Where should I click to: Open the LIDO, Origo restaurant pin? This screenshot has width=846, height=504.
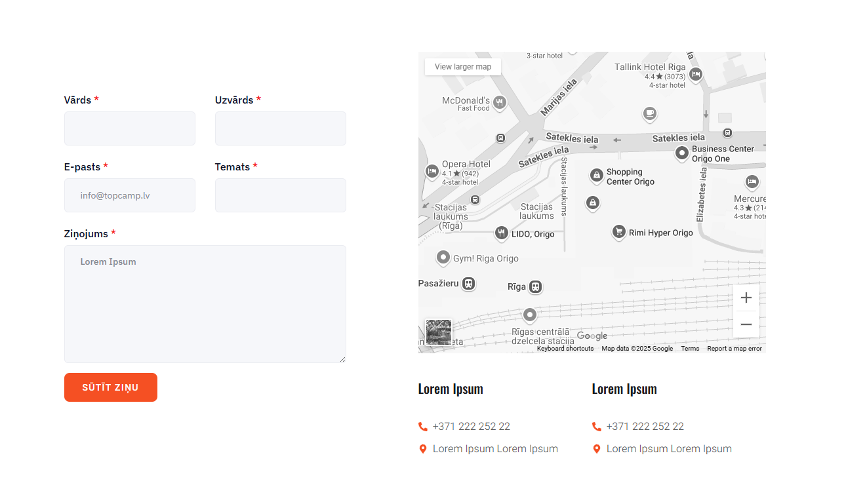pyautogui.click(x=501, y=233)
